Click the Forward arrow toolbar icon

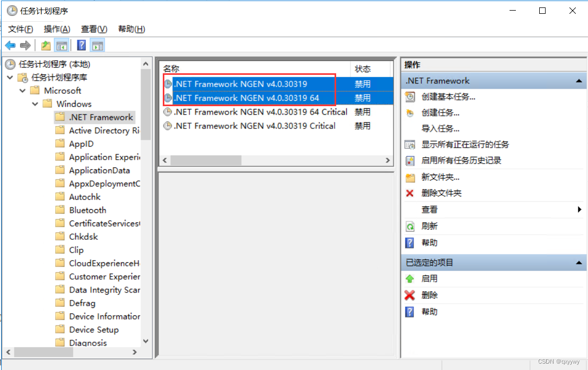(25, 46)
